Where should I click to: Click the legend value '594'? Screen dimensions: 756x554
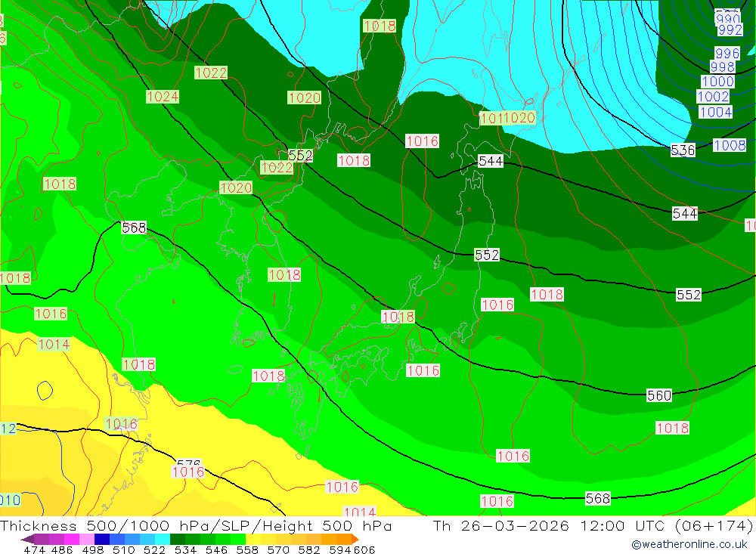click(x=340, y=549)
